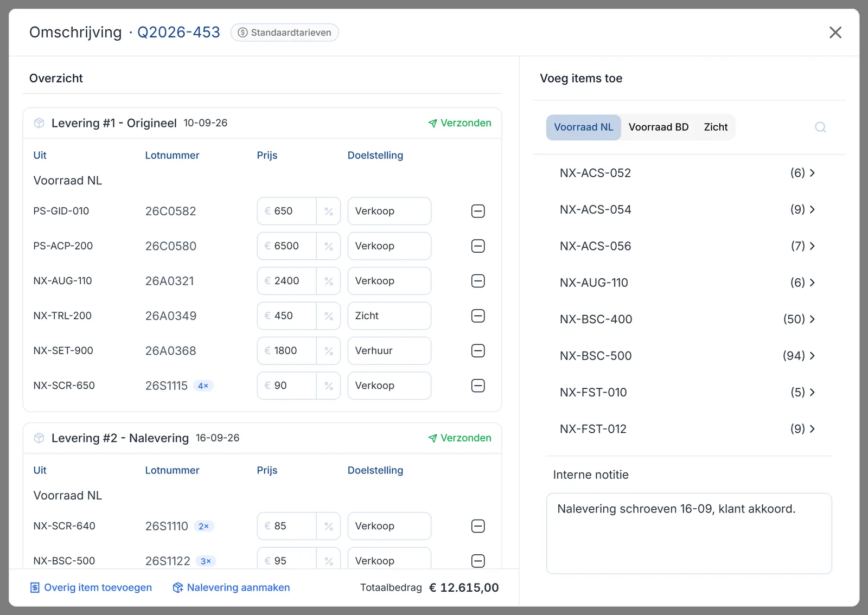Viewport: 868px width, 615px height.
Task: Expand the NX-FST-012 stock item
Action: (688, 429)
